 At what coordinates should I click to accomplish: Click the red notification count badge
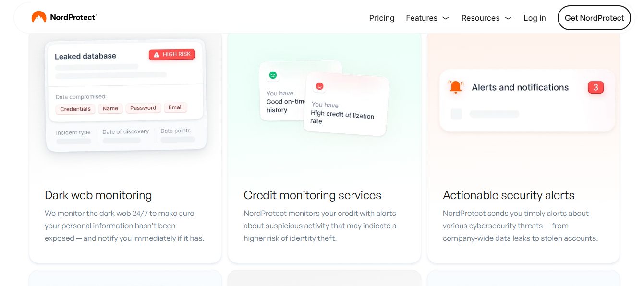(595, 87)
